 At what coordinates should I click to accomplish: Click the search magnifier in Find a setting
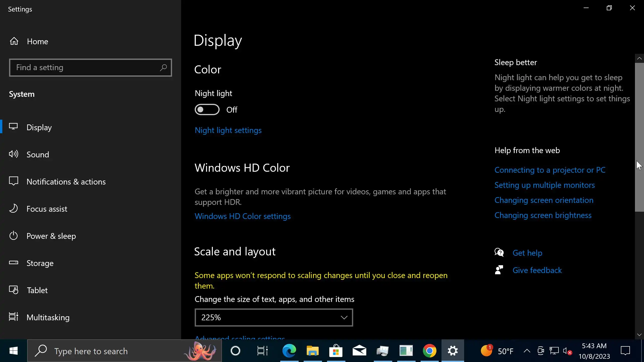[x=163, y=67]
